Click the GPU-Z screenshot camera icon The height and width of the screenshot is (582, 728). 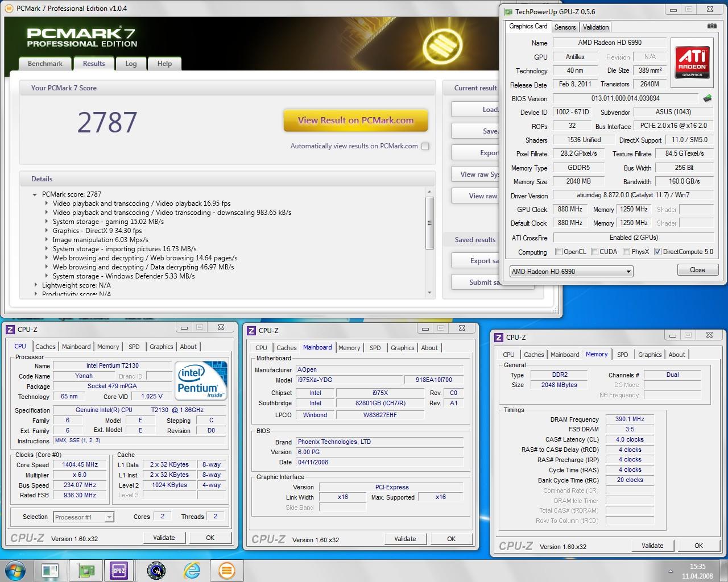coord(712,26)
